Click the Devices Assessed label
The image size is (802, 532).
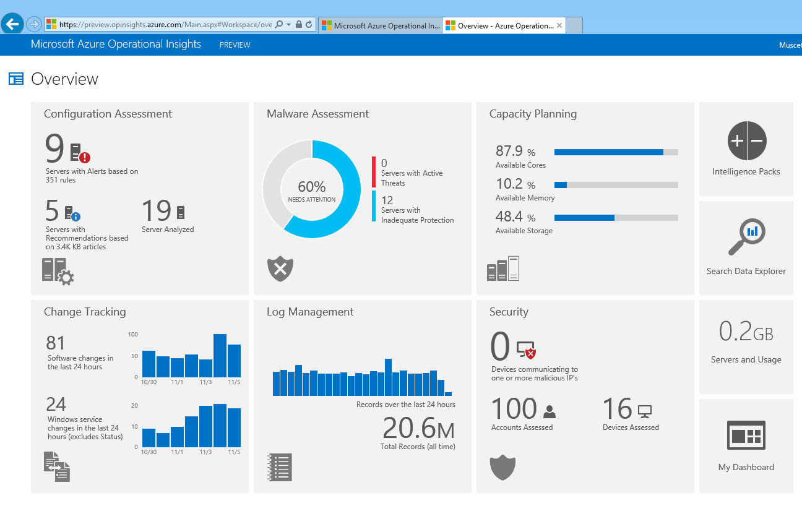631,427
